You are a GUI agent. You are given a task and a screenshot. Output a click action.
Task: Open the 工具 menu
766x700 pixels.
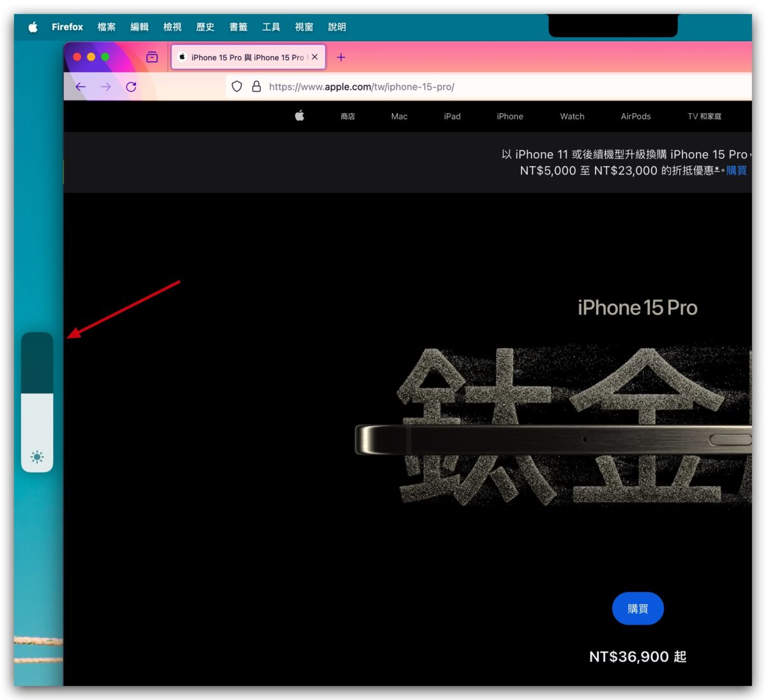click(271, 27)
